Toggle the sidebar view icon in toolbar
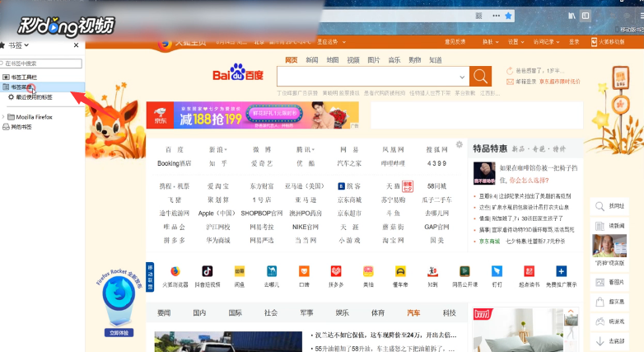Image resolution: width=644 pixels, height=352 pixels. 586,16
